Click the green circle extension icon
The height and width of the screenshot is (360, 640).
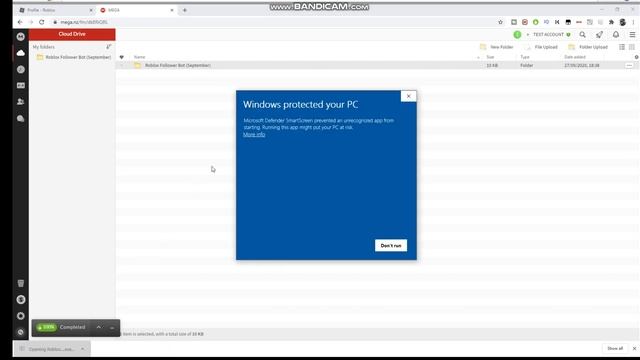point(536,22)
